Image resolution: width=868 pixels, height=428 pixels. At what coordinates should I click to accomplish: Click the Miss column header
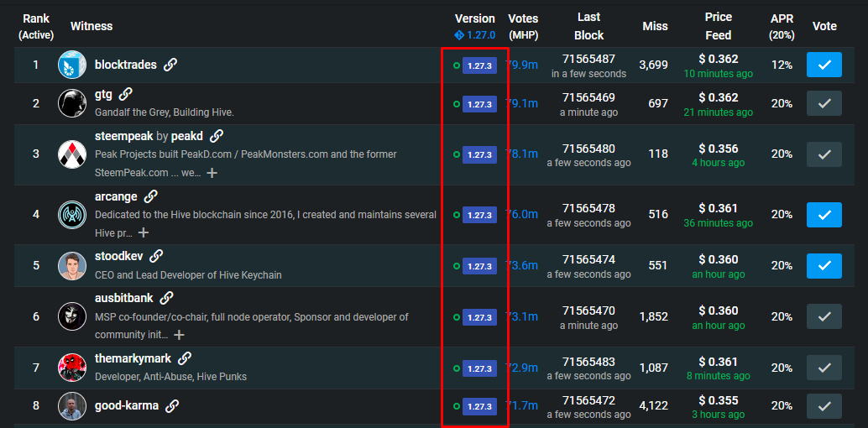655,26
